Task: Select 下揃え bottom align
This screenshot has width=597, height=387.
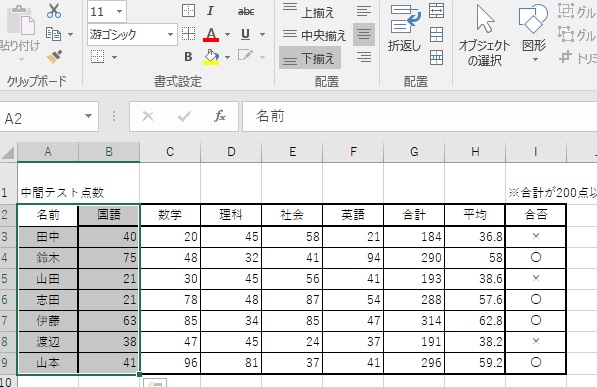Action: click(310, 58)
